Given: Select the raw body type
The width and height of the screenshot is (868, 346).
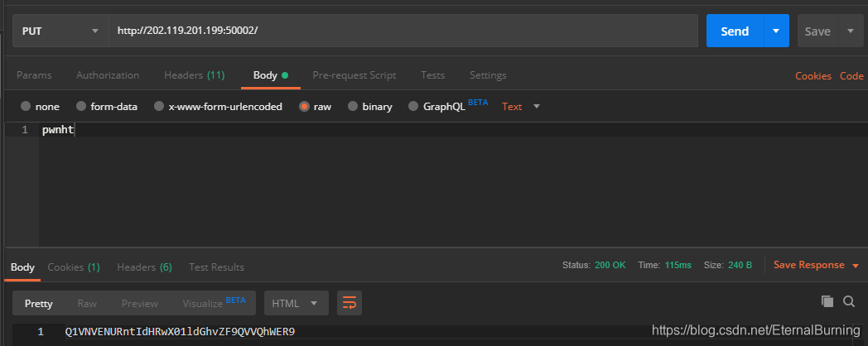Looking at the screenshot, I should click(x=315, y=106).
